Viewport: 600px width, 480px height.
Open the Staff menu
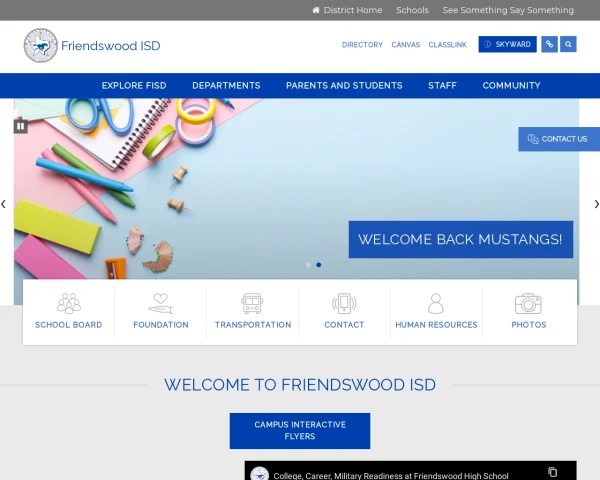point(442,85)
